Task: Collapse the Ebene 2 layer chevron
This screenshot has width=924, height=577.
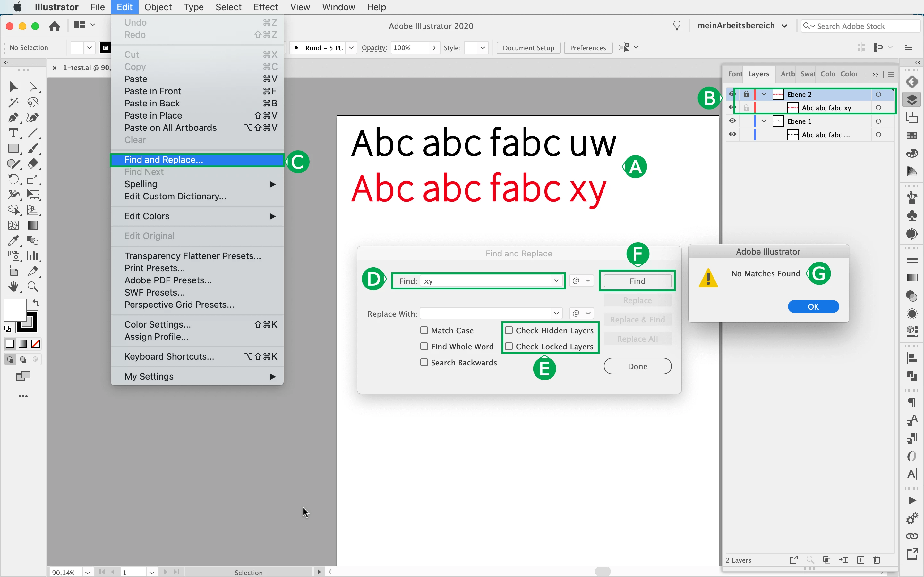Action: click(x=764, y=94)
